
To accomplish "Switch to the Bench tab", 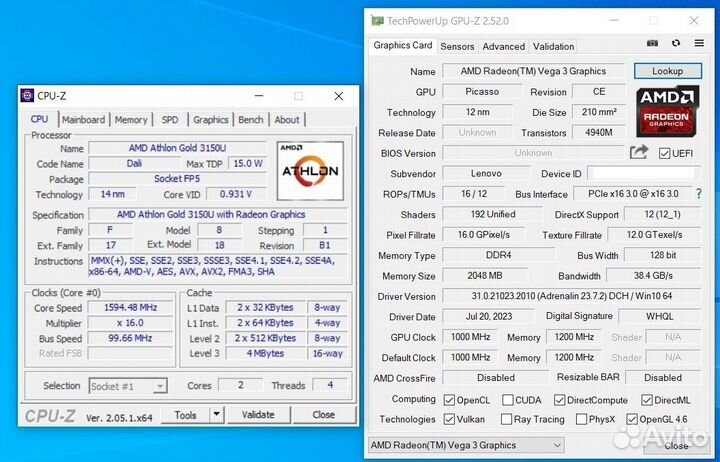I will pos(251,119).
